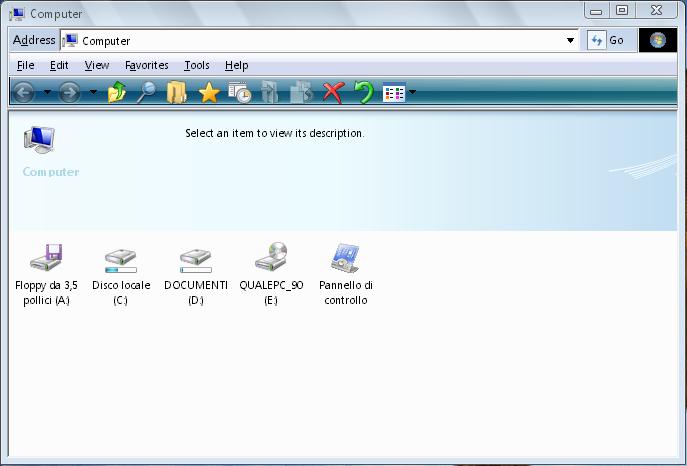Select the QUALEPC_90 (E:) disc drive
The width and height of the screenshot is (687, 466).
coord(271,275)
